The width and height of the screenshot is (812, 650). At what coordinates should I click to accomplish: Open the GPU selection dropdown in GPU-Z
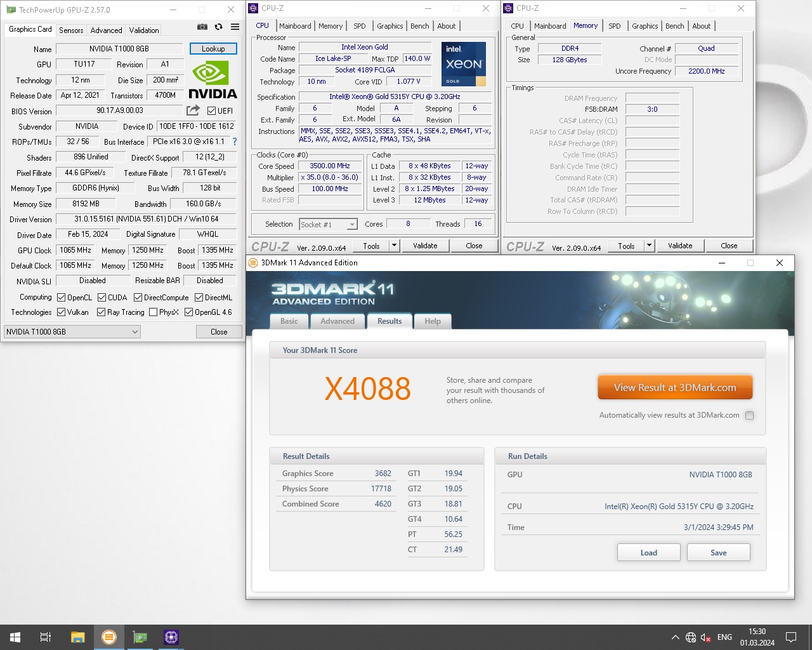(72, 331)
